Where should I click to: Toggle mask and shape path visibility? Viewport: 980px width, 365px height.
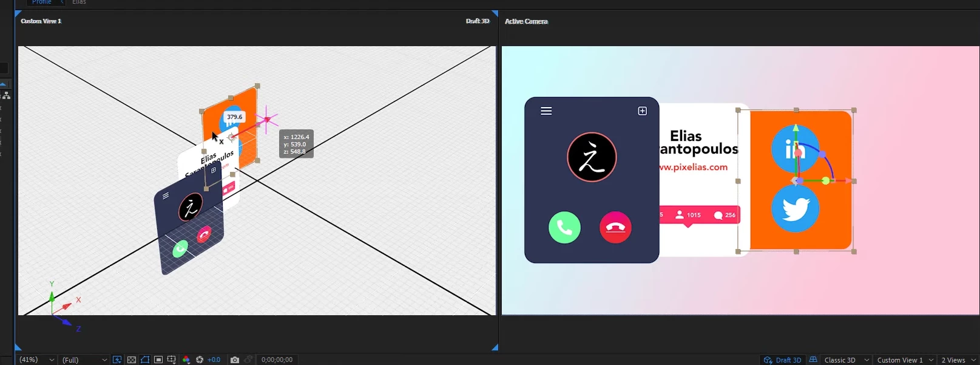click(x=145, y=360)
